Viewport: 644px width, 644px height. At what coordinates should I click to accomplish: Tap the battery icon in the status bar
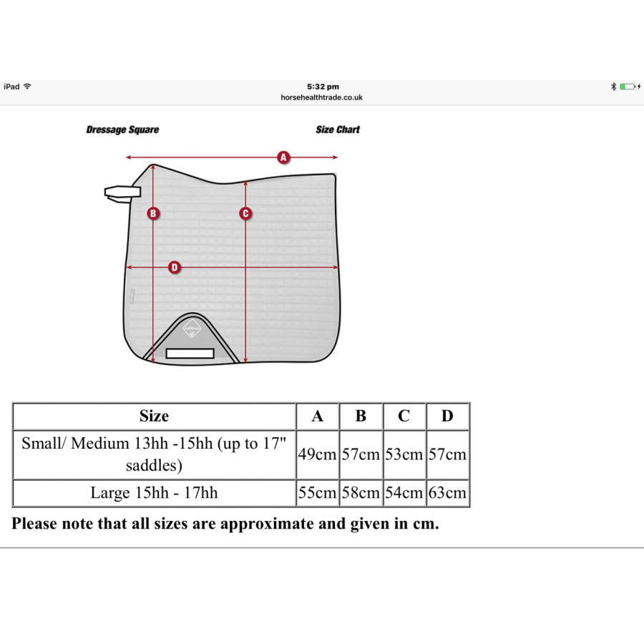628,86
